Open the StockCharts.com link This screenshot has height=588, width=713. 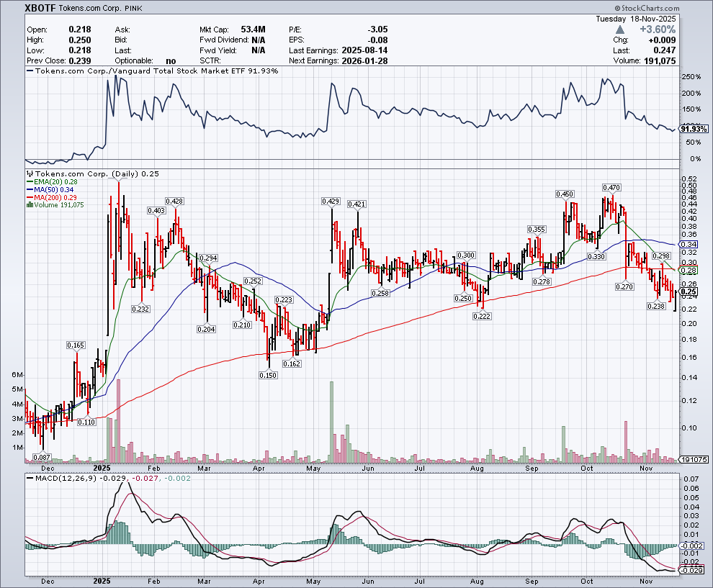click(x=650, y=8)
